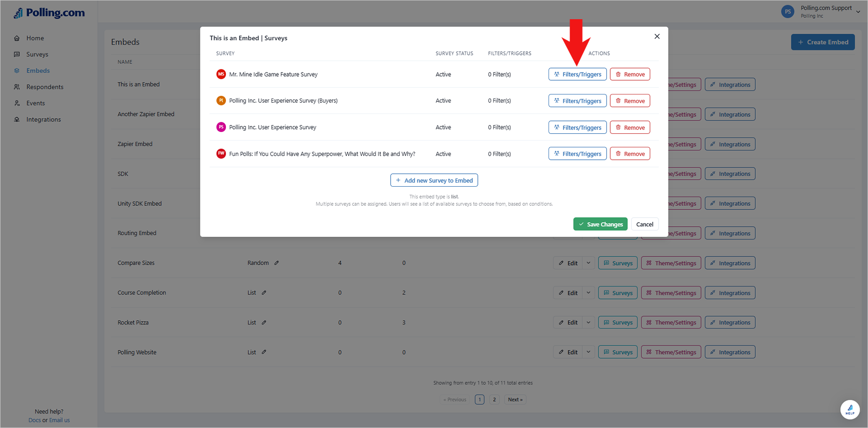Open Surveys for Course Completion embed

point(617,293)
